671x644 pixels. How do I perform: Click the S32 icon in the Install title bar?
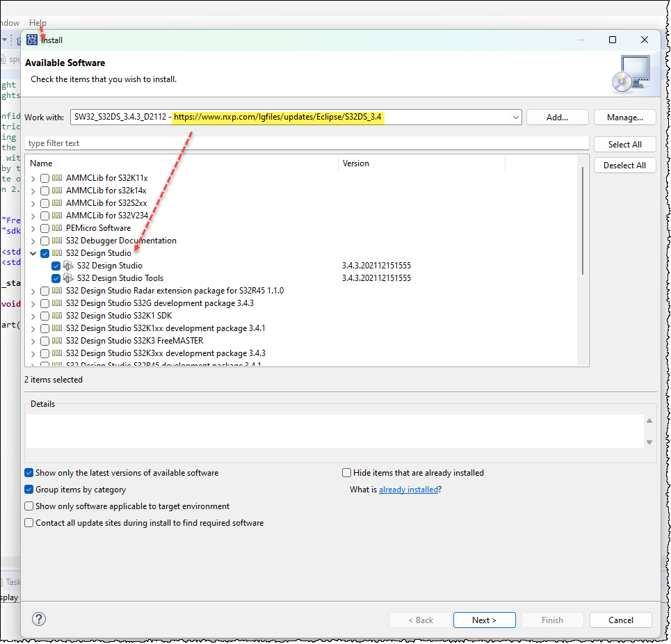click(31, 40)
